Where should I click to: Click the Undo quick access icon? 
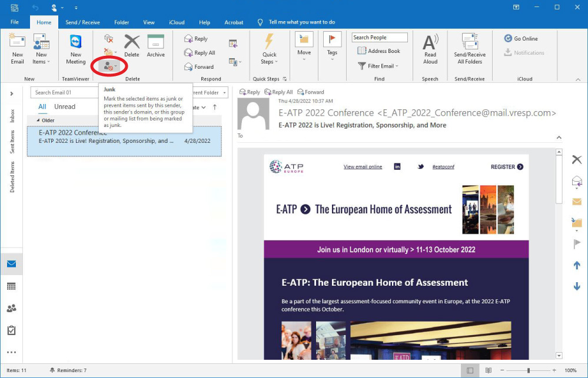click(x=35, y=8)
